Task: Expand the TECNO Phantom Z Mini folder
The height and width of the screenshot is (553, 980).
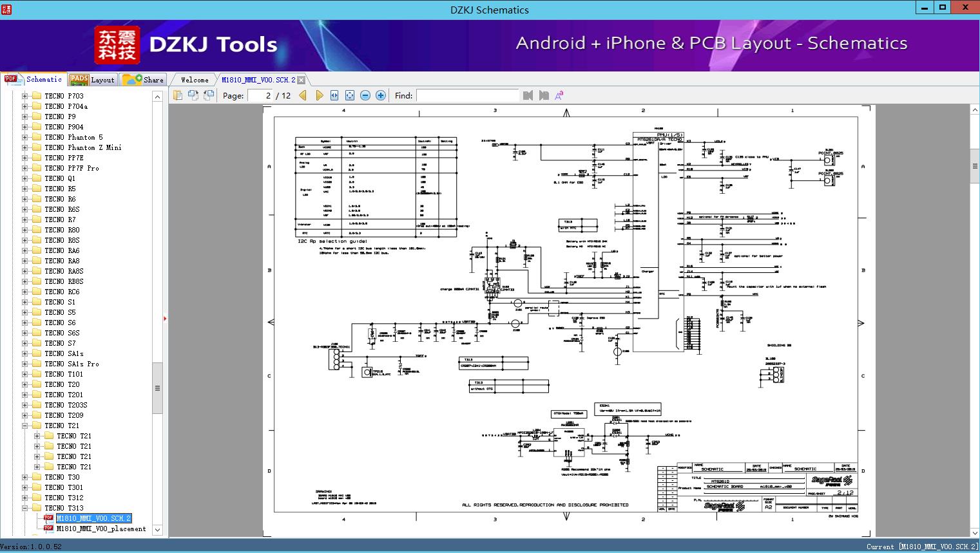Action: [x=25, y=147]
